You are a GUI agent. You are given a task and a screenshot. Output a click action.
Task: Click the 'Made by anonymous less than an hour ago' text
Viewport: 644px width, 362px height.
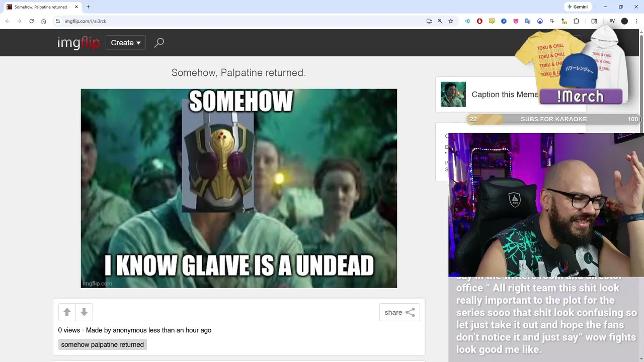tap(148, 330)
